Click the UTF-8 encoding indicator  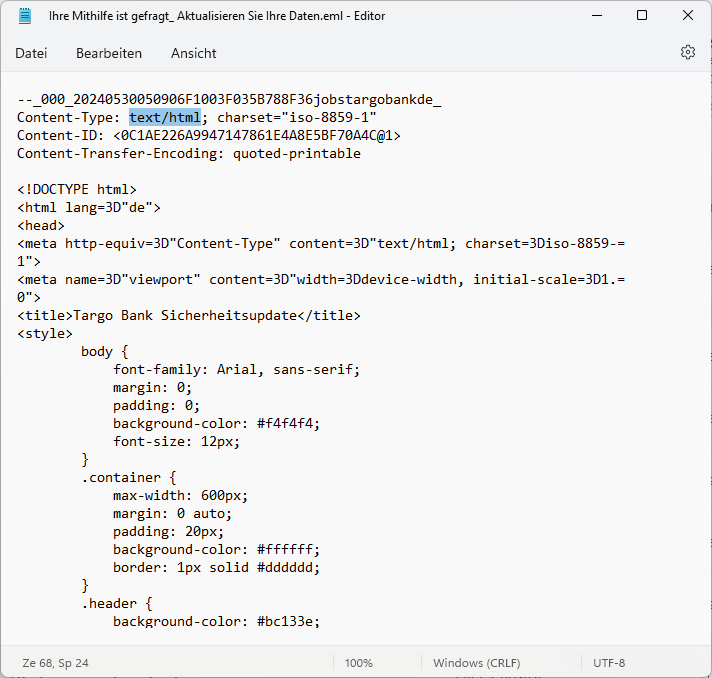point(609,663)
